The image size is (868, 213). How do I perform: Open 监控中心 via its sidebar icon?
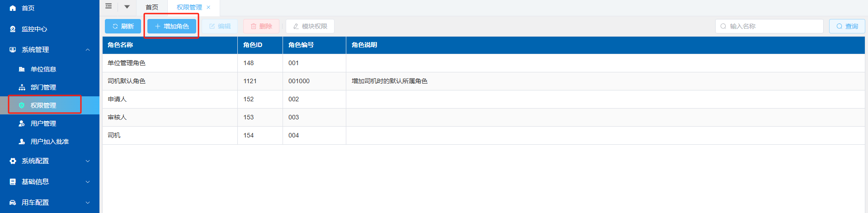click(13, 29)
